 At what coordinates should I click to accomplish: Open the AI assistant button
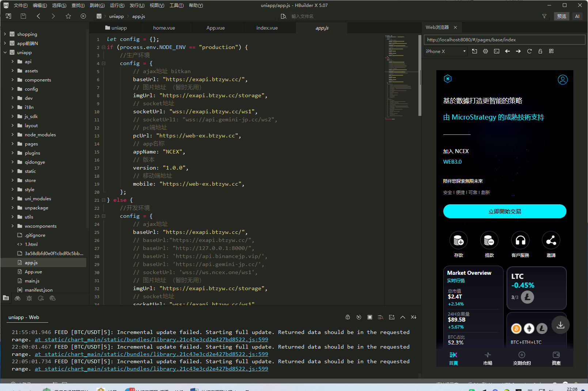(577, 16)
